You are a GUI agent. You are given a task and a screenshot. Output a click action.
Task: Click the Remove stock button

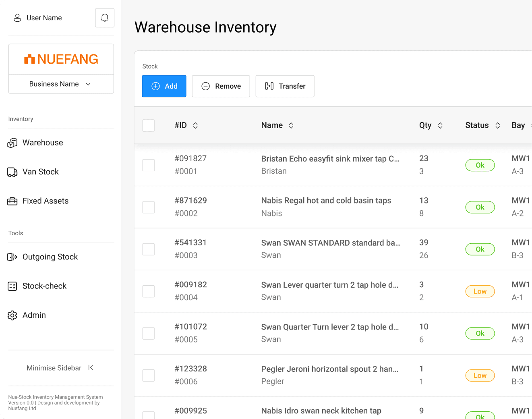(221, 86)
